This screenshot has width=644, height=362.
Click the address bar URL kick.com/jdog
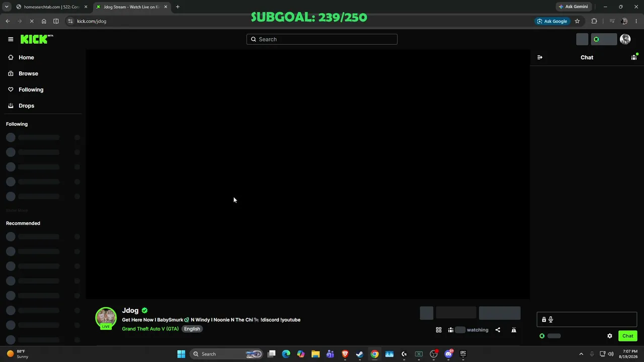click(92, 21)
